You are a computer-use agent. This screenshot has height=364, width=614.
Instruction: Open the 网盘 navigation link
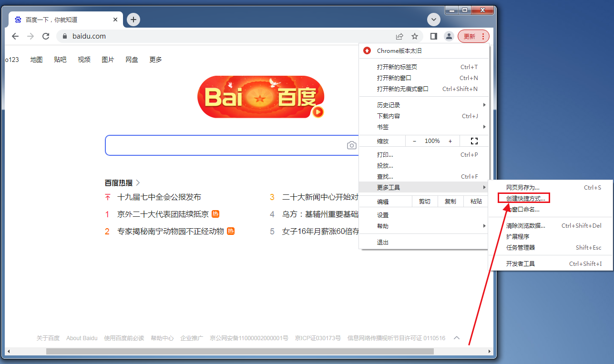tap(132, 60)
